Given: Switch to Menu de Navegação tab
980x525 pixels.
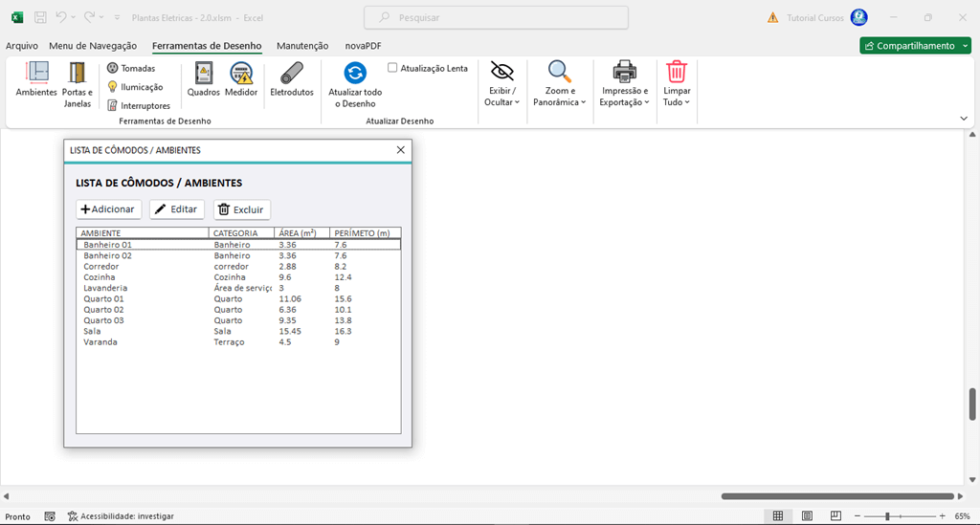Looking at the screenshot, I should click(x=93, y=46).
